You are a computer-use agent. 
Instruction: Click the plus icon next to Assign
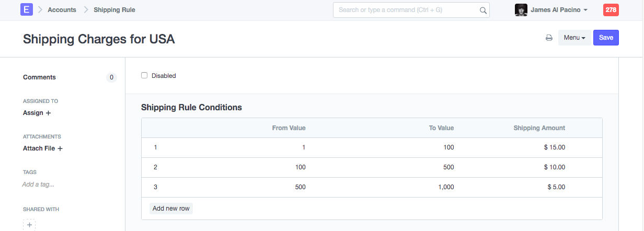(x=49, y=113)
